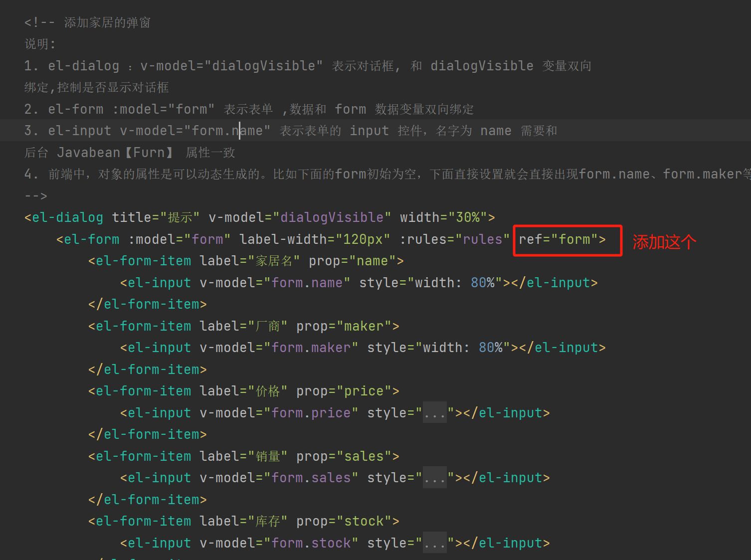Image resolution: width=751 pixels, height=560 pixels.
Task: Click :model="form" in the el-form tag
Action: pyautogui.click(x=180, y=239)
